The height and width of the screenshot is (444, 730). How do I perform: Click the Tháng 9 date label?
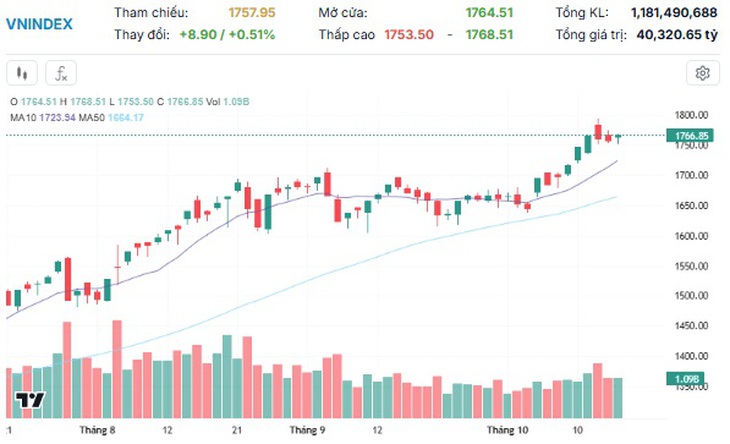pos(307,430)
